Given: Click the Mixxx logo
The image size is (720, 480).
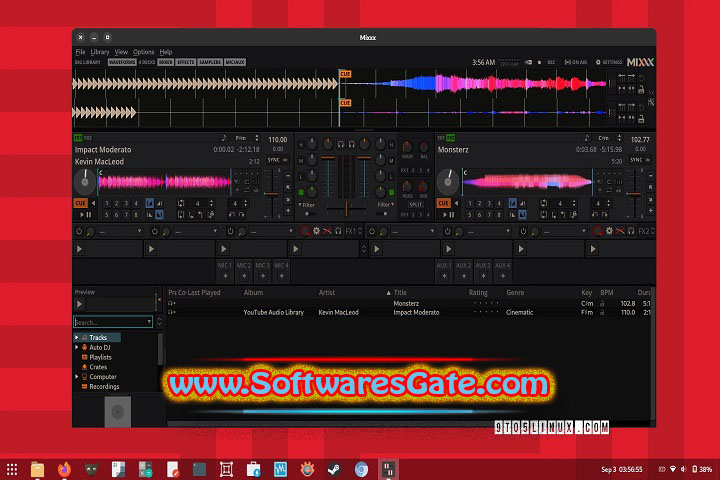Looking at the screenshot, I should (640, 62).
